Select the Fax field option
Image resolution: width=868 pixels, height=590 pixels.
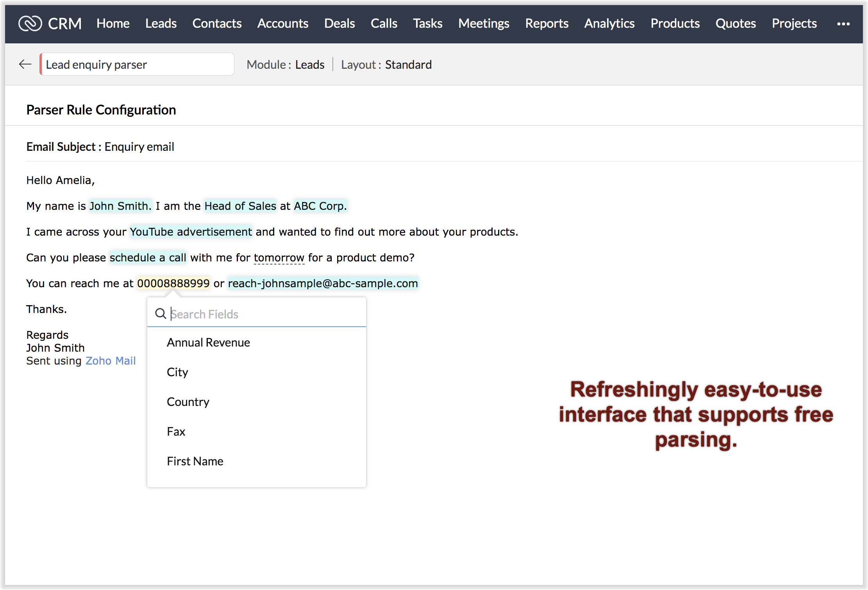point(176,432)
